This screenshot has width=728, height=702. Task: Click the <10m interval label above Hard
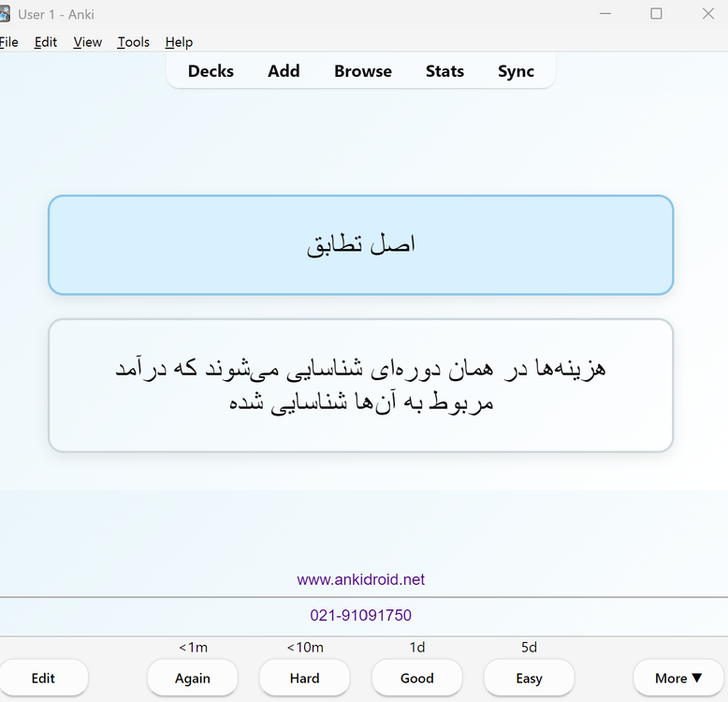tap(305, 647)
